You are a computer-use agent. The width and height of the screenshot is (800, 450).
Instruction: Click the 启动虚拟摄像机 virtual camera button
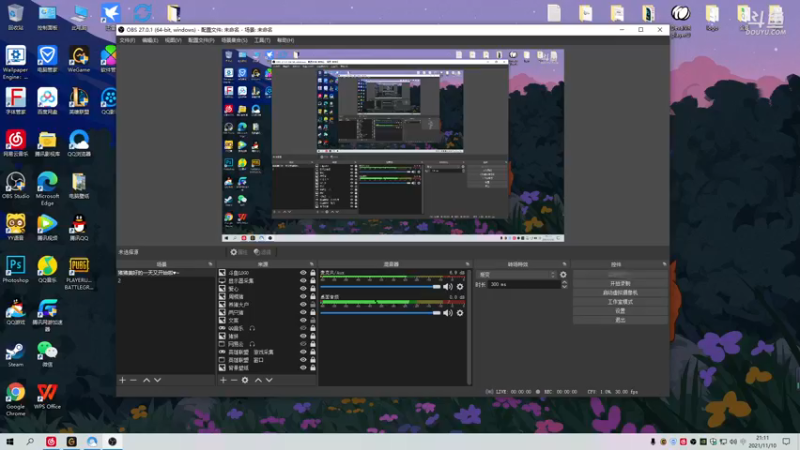tap(620, 293)
